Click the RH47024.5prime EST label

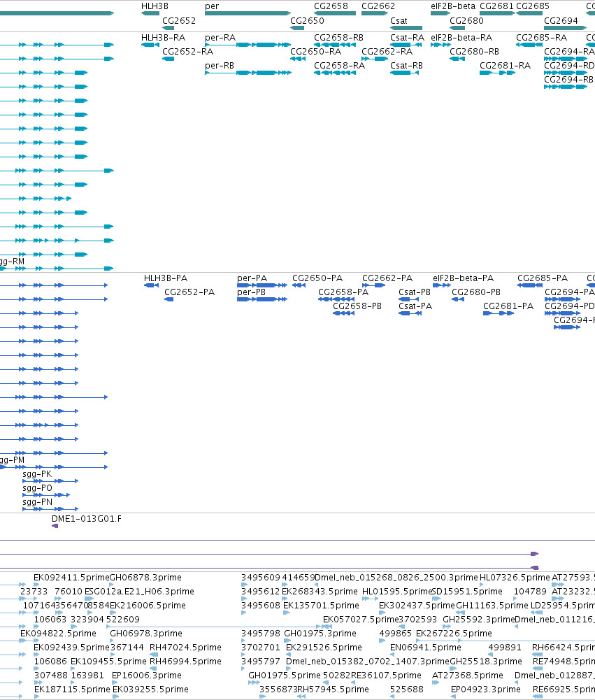click(x=185, y=648)
